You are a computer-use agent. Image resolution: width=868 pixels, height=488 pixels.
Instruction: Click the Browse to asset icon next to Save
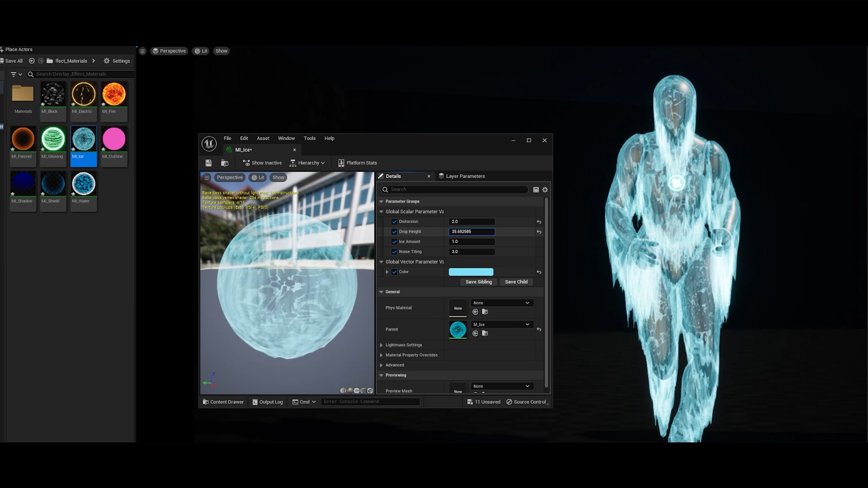[225, 163]
